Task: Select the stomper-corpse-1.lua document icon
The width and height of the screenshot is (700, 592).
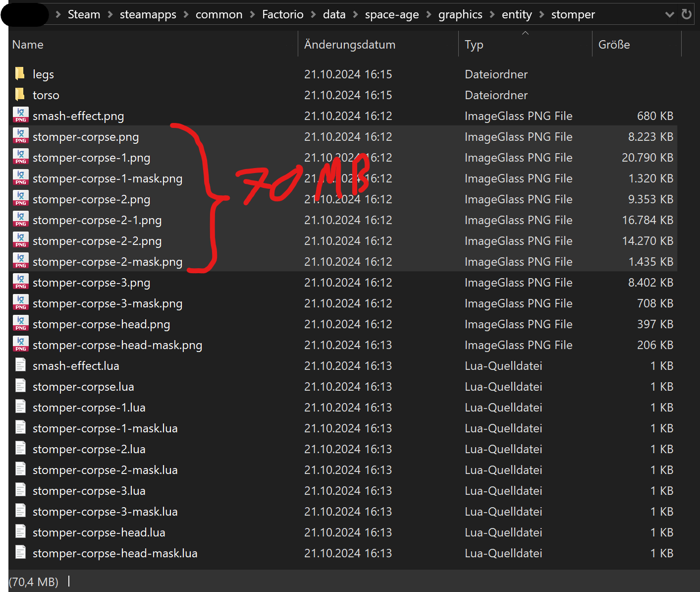Action: (x=20, y=407)
